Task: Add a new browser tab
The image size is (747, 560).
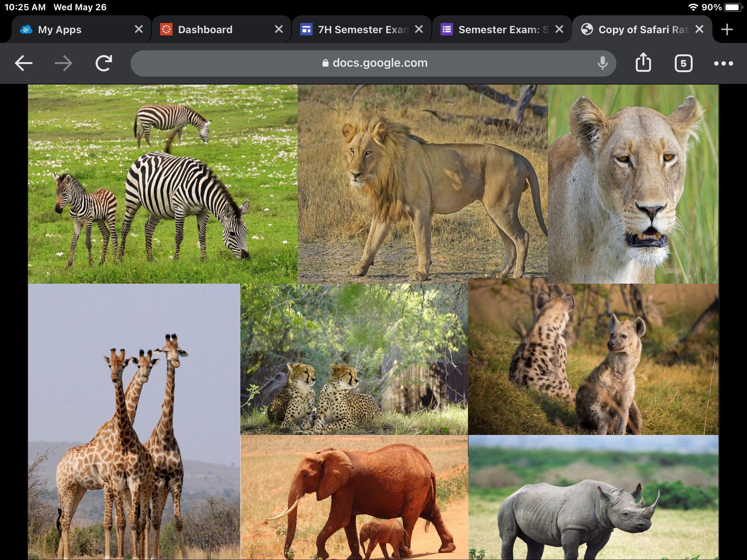Action: coord(727,30)
